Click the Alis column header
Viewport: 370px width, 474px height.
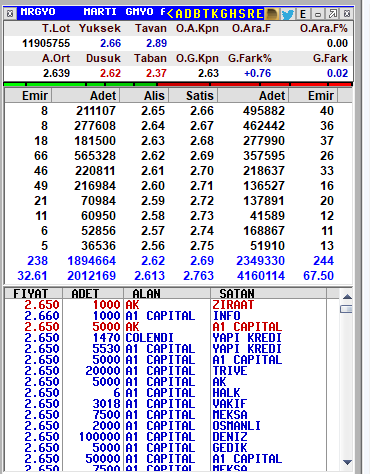tap(144, 96)
